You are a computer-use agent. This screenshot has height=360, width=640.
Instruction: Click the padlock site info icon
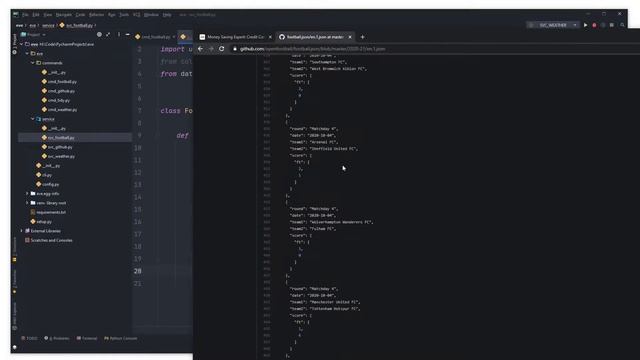[x=235, y=49]
